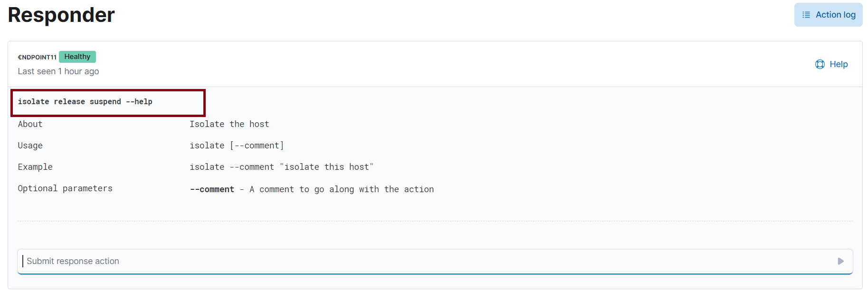This screenshot has width=868, height=294.
Task: Click the life-buoy Help icon
Action: point(820,64)
